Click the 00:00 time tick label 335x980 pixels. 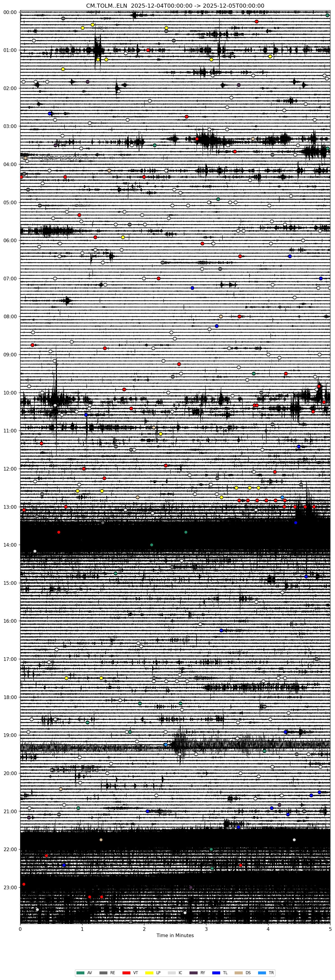click(10, 12)
